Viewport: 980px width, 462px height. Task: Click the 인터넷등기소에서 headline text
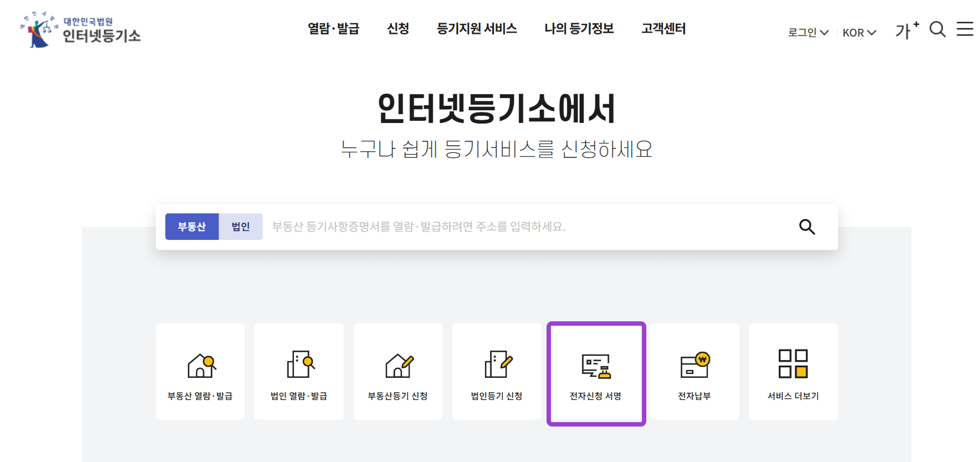[497, 109]
